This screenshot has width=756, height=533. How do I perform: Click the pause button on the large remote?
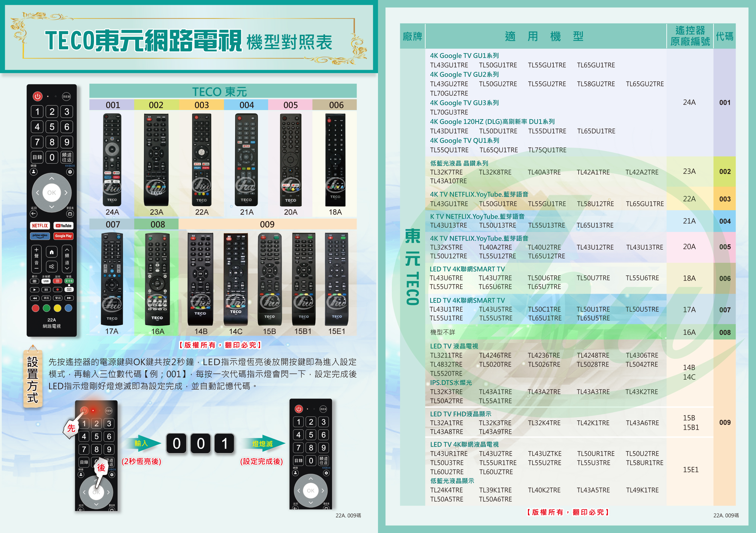tap(46, 290)
